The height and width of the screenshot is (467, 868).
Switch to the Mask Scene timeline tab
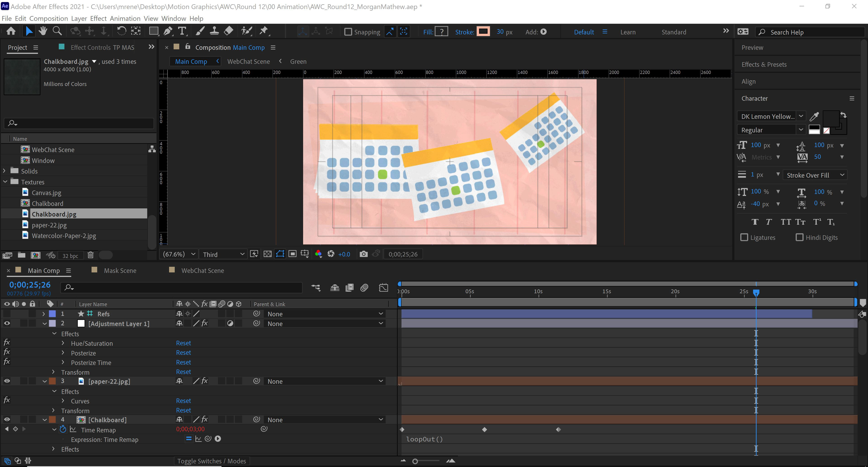(x=120, y=270)
